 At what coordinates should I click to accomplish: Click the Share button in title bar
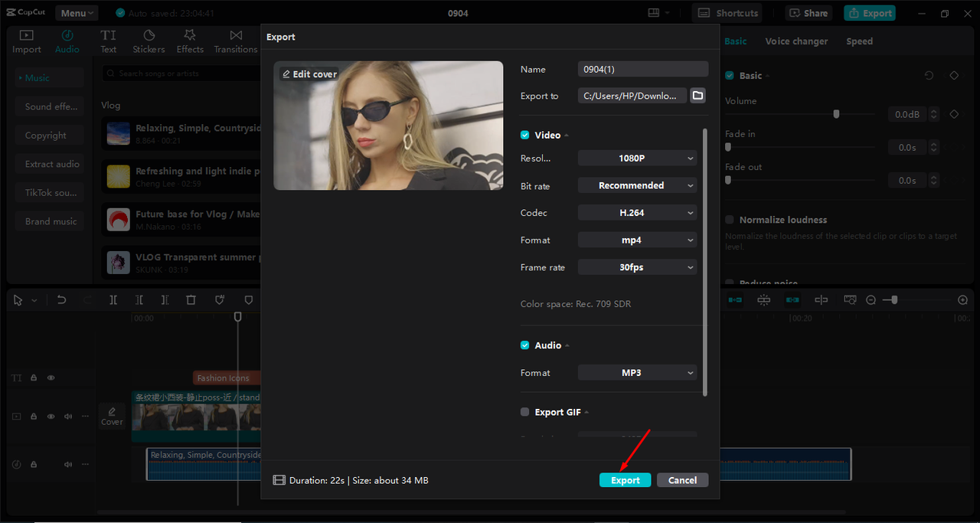[x=808, y=13]
